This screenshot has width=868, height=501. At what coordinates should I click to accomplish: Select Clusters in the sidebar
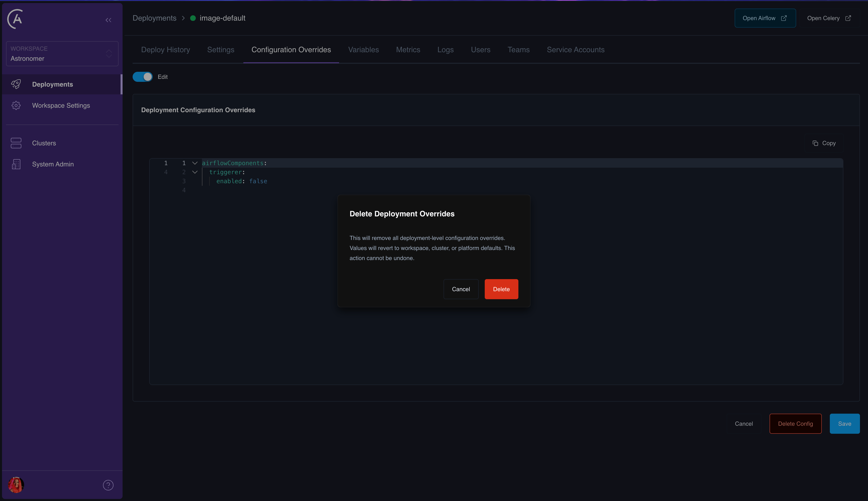[62, 143]
